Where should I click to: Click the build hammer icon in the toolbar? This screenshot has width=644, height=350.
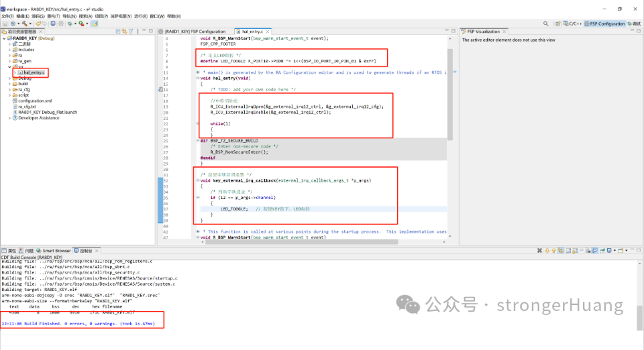coord(25,23)
